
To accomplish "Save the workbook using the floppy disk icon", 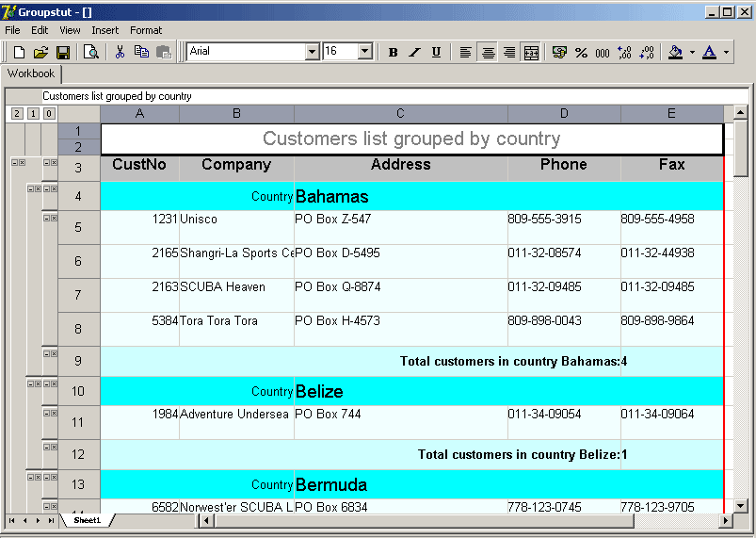I will click(x=62, y=53).
